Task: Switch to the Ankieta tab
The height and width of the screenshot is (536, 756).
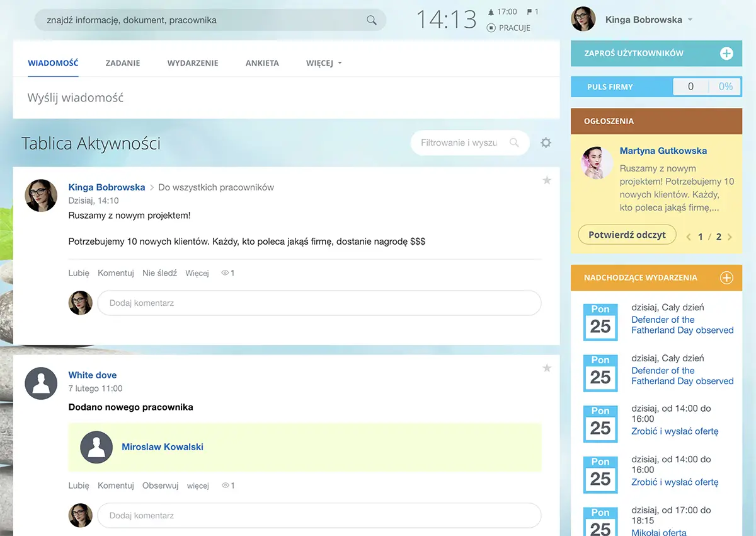Action: 262,63
